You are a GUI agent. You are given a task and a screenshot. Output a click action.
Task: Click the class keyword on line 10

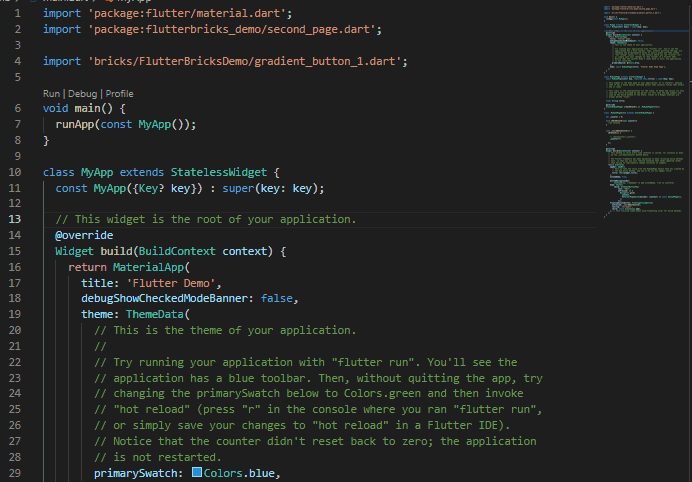click(x=59, y=172)
